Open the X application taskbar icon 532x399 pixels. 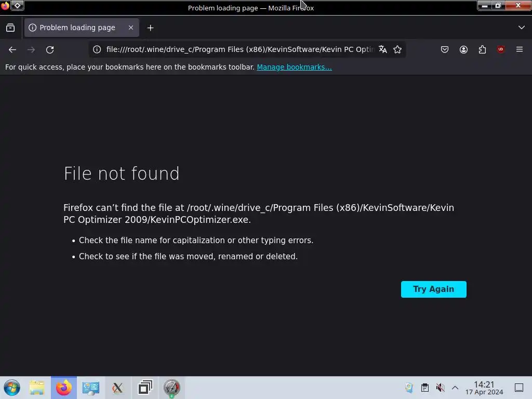pyautogui.click(x=117, y=388)
